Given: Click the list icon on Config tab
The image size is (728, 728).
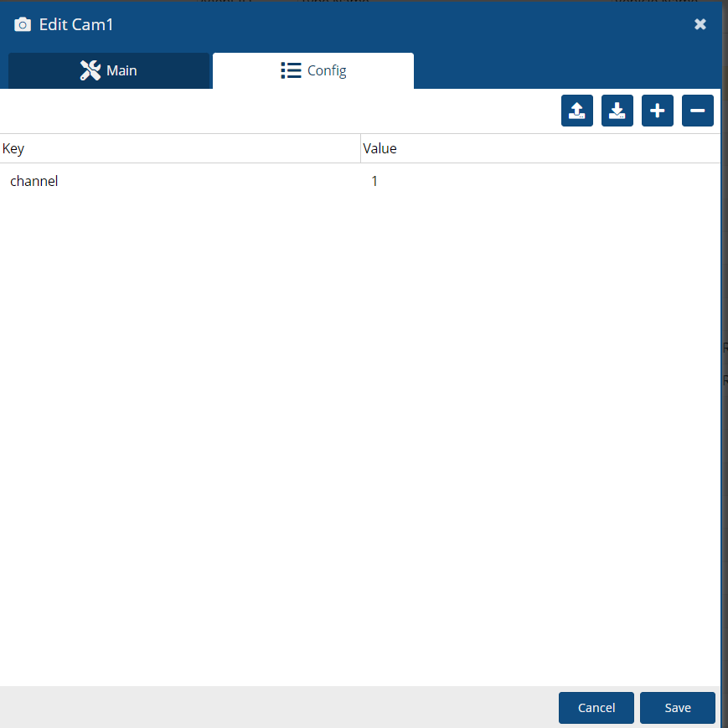Looking at the screenshot, I should (x=291, y=70).
